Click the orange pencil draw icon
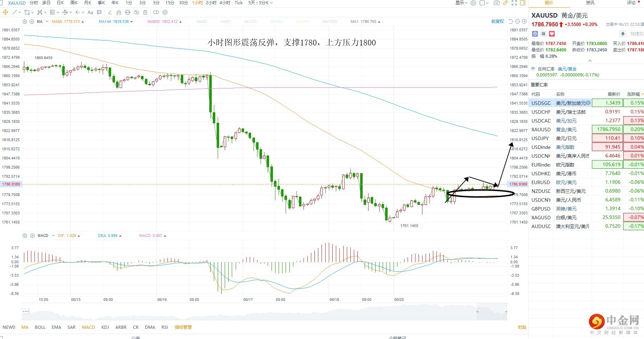This screenshot has width=644, height=339. [x=505, y=3]
